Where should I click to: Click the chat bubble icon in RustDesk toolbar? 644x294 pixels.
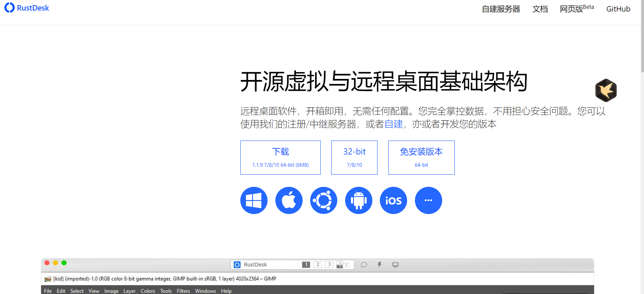(x=364, y=265)
